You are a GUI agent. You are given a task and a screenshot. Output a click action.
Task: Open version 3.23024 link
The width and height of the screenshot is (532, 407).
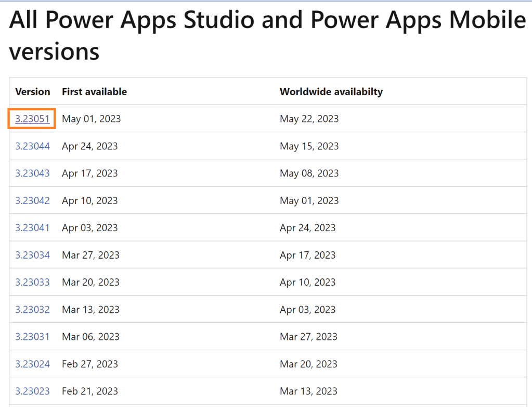point(32,364)
